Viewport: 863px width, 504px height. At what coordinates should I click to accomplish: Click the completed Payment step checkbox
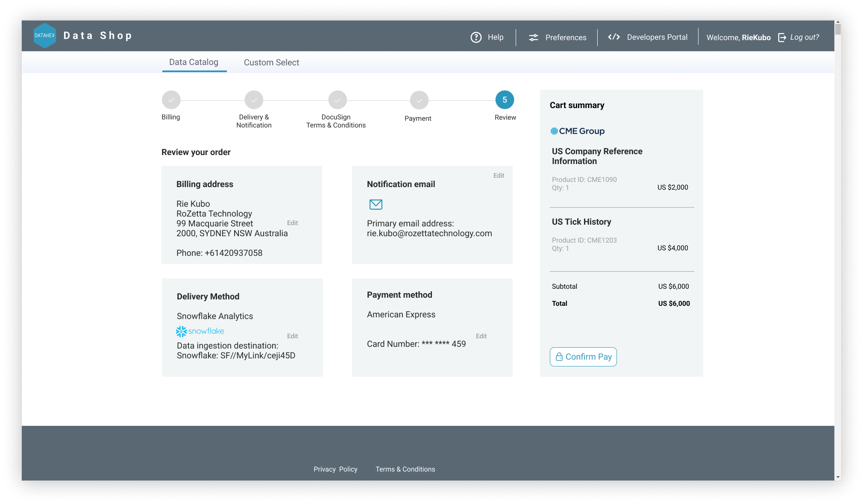(418, 99)
